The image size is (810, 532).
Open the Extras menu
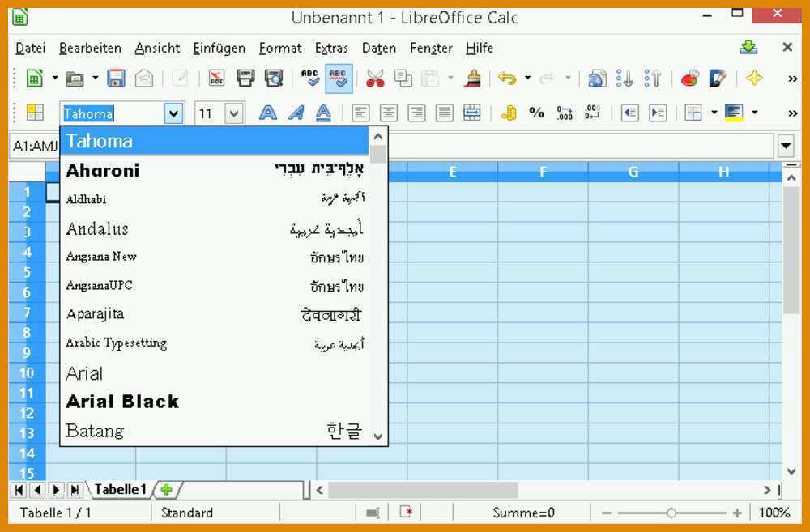point(331,48)
